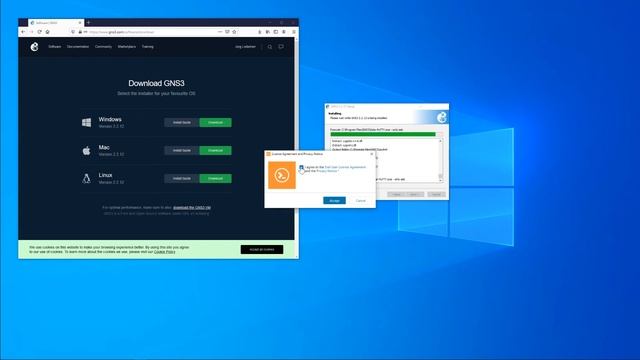Open the Mac Install Guide
This screenshot has width=640, height=360.
pos(182,151)
